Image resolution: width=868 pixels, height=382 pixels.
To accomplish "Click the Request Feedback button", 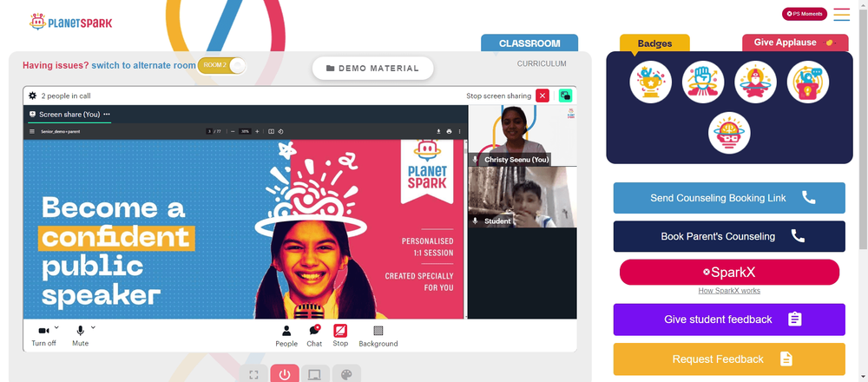I will pyautogui.click(x=729, y=359).
